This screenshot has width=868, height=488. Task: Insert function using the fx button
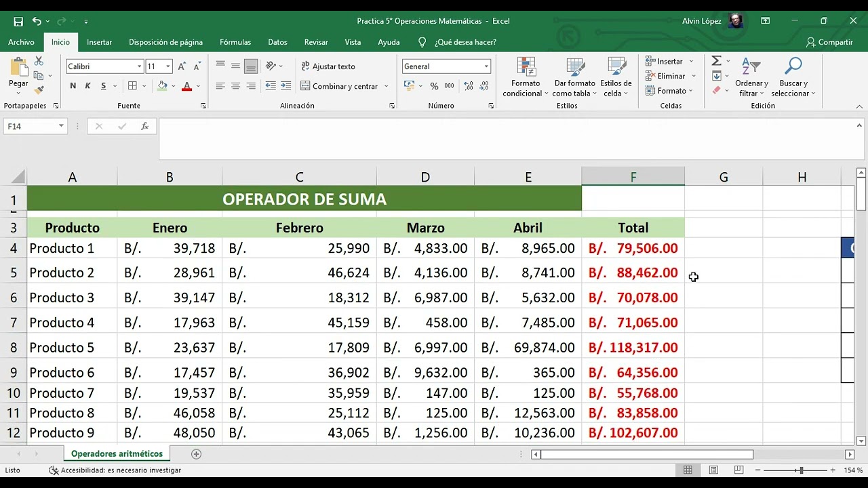click(144, 126)
